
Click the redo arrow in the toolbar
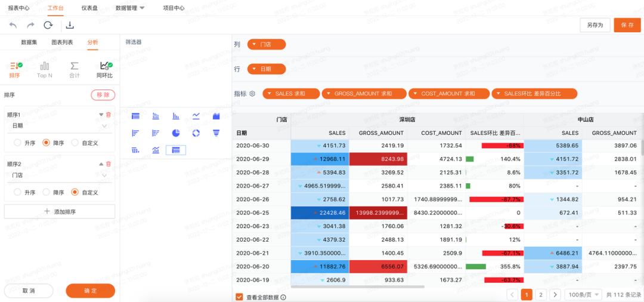(x=30, y=26)
